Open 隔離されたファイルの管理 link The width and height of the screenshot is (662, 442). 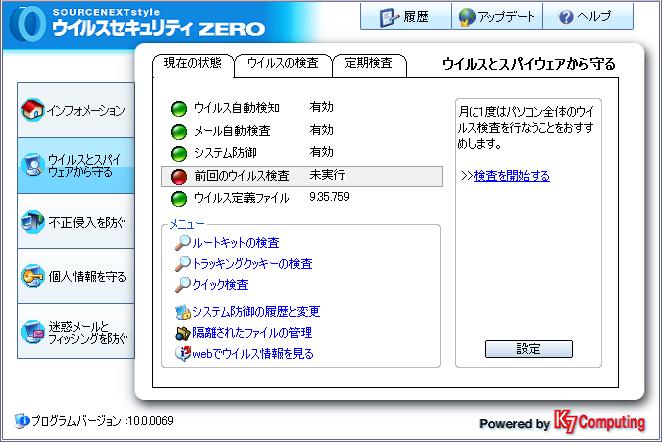(252, 333)
